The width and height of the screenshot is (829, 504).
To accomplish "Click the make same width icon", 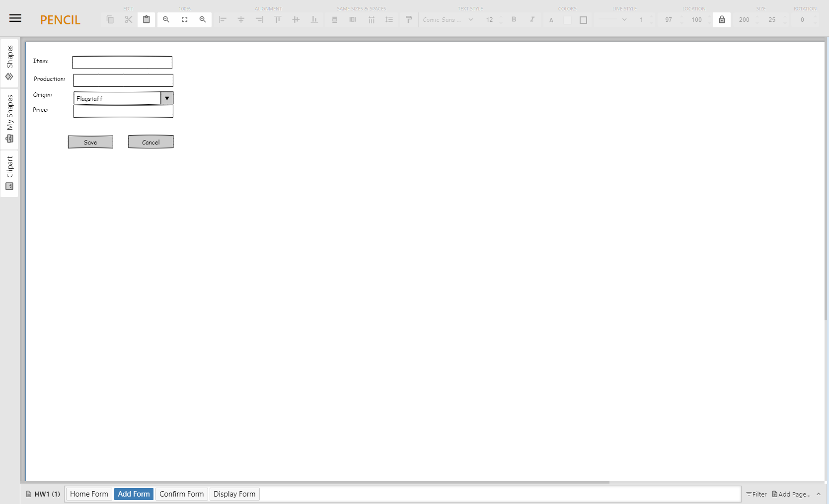I will tap(335, 20).
